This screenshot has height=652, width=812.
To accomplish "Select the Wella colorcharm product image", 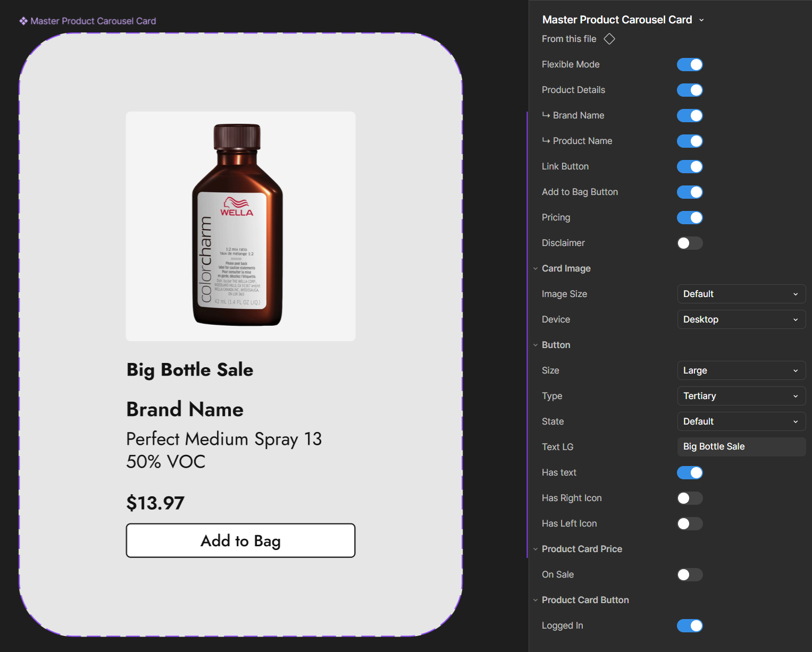I will click(x=240, y=226).
